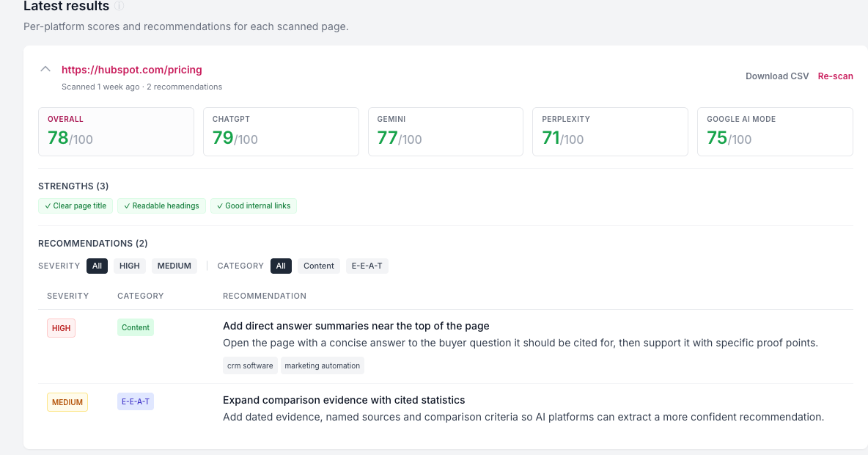The image size is (868, 455).
Task: Click the STRENGTHS (3) heading
Action: [x=73, y=186]
